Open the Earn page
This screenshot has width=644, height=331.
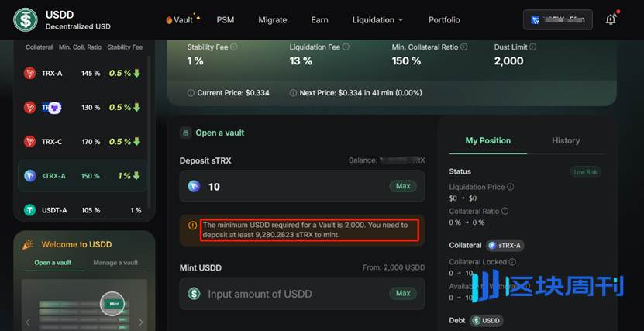pos(319,19)
